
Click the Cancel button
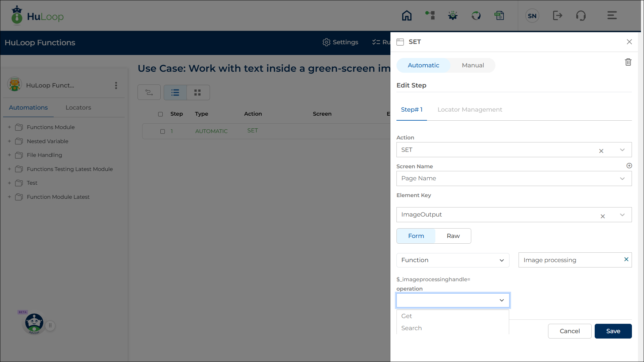[x=569, y=331]
